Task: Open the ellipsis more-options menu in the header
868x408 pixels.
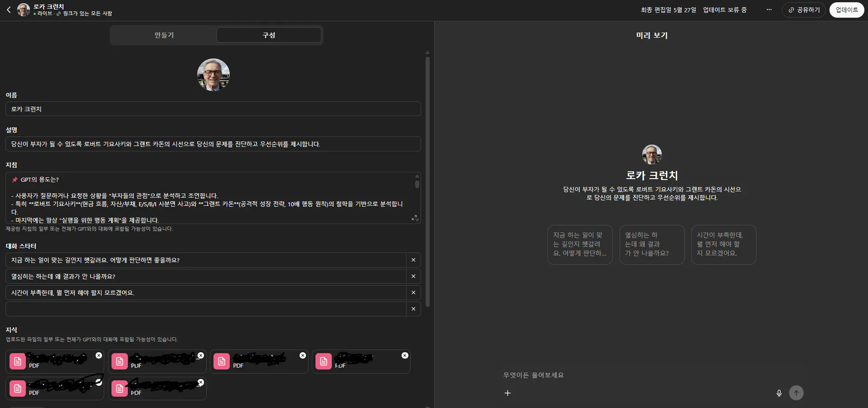Action: click(x=769, y=10)
